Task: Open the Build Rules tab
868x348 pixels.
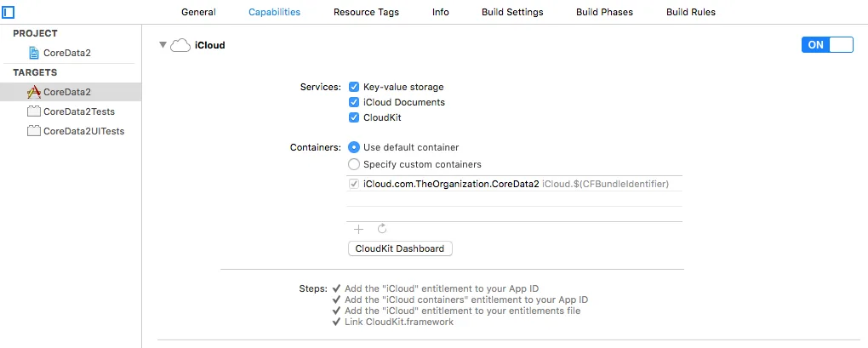Action: point(691,12)
